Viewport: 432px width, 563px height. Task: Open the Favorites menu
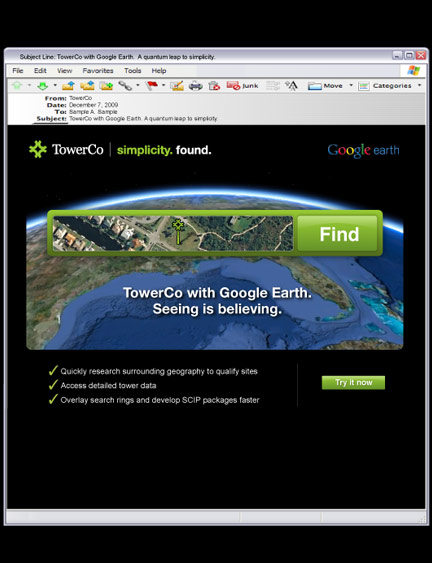(98, 71)
